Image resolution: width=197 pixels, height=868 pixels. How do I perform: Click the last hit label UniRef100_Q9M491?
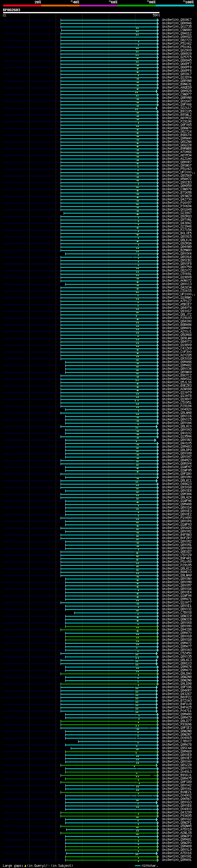177,860
